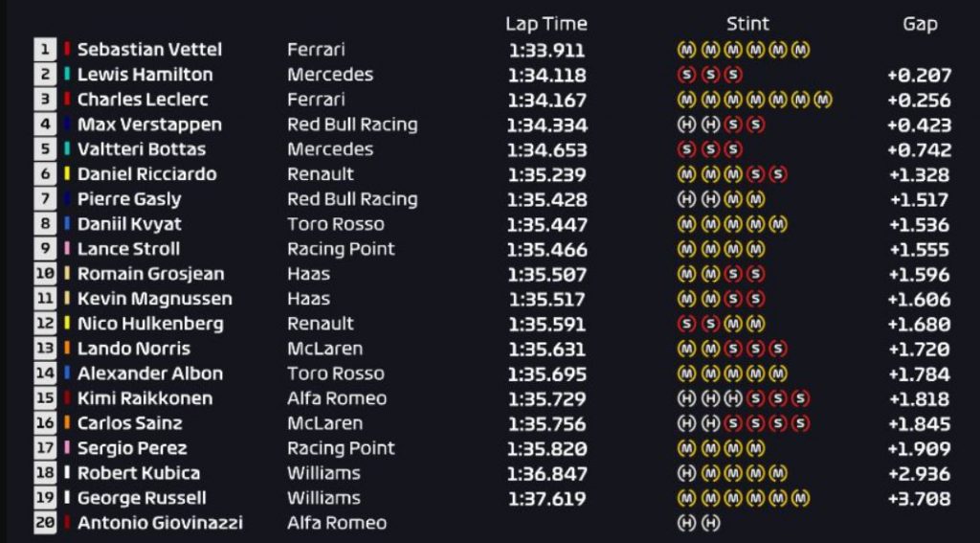Click the Lap Time column header

(546, 24)
